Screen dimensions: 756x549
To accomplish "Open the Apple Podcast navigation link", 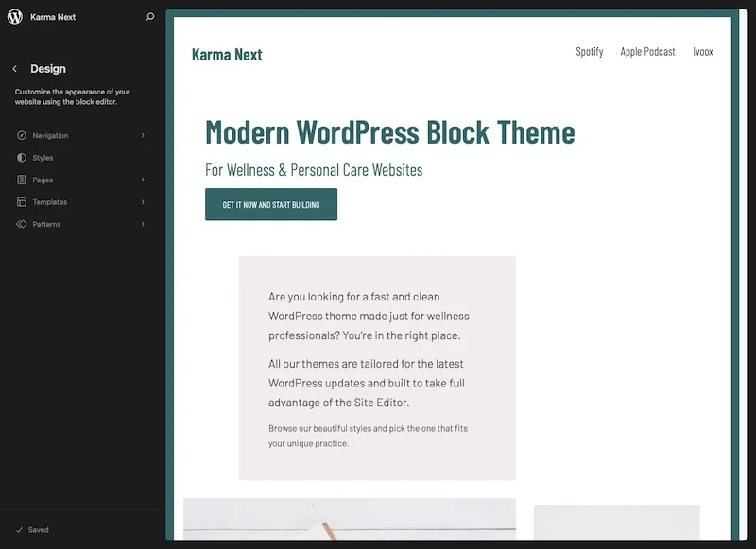I will point(647,52).
